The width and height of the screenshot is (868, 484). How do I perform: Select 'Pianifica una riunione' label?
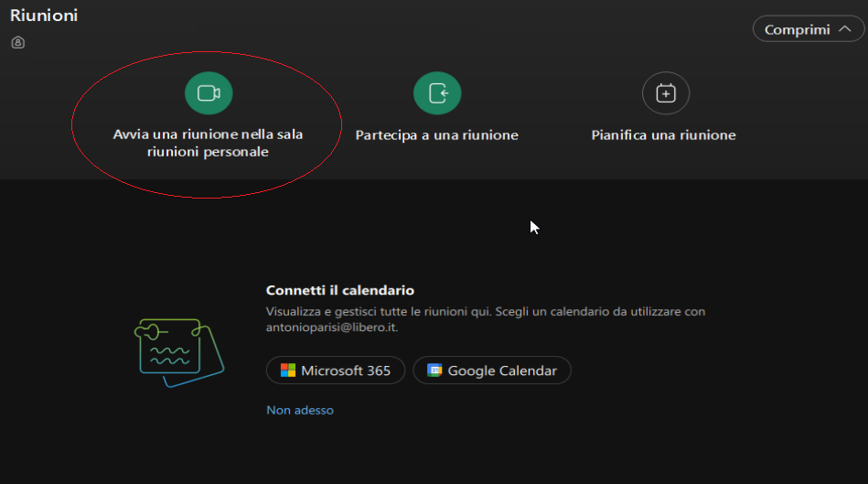click(x=663, y=135)
